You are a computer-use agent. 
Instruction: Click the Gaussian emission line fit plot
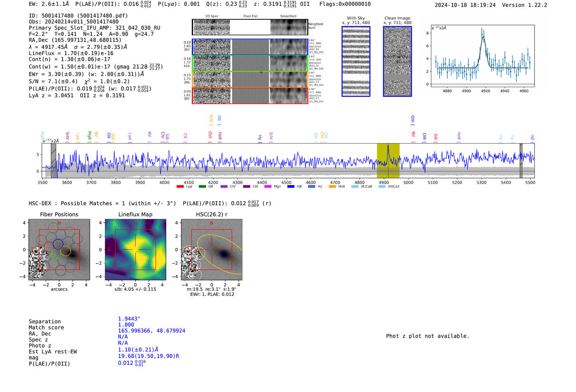tap(482, 57)
